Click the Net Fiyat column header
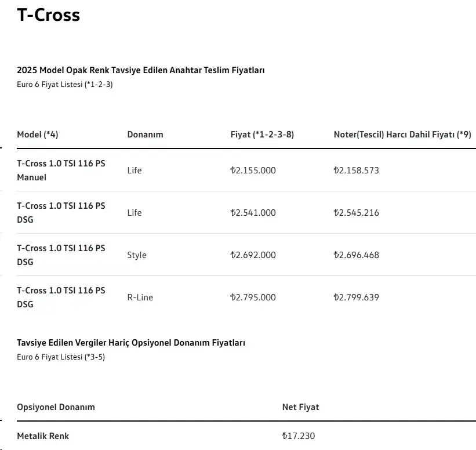The width and height of the screenshot is (476, 450). tap(300, 407)
